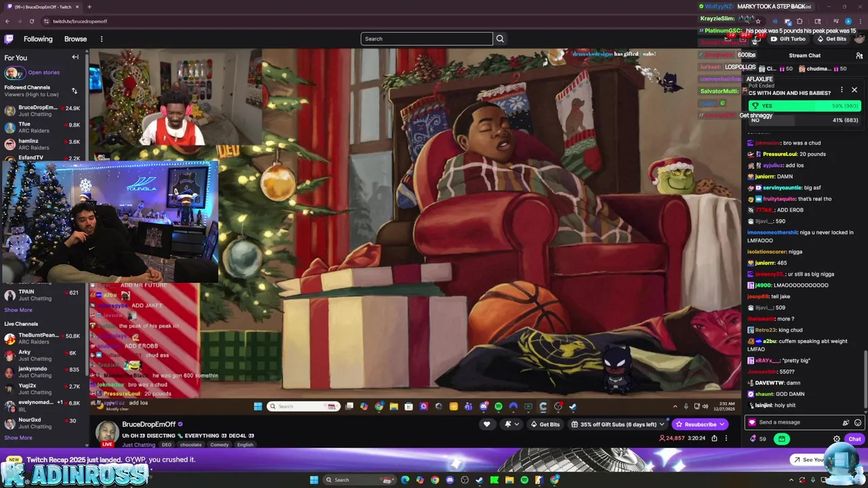The width and height of the screenshot is (868, 488).
Task: Open TPAIN channel in sidebar
Action: [x=42, y=295]
